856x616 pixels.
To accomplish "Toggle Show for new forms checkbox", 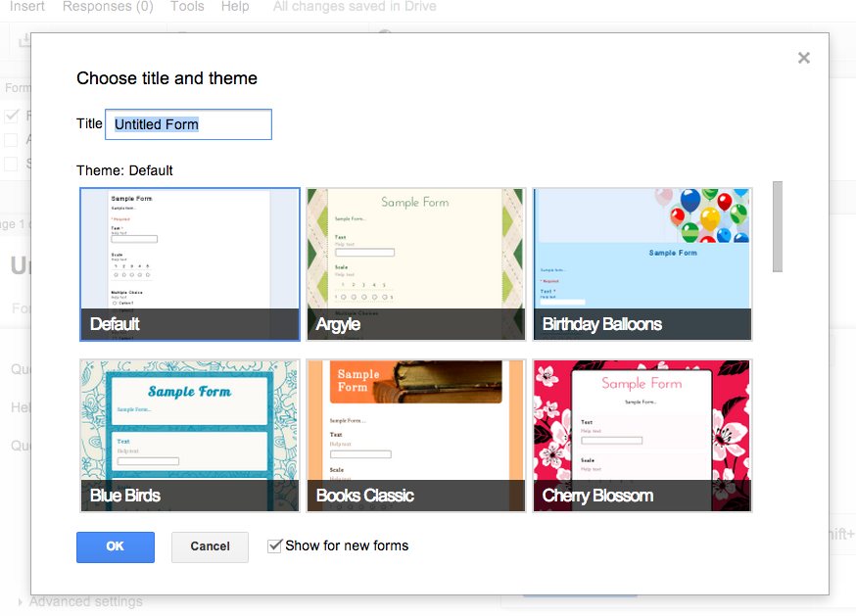I will (274, 545).
